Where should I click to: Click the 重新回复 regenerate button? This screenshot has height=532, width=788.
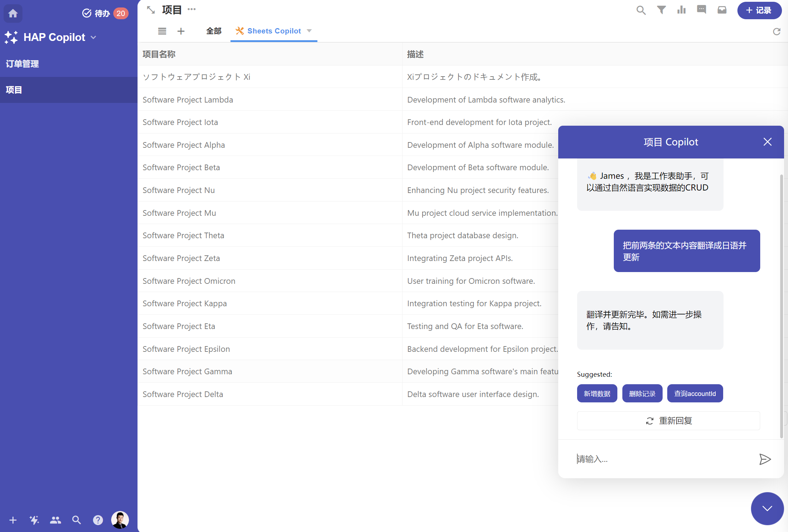pos(668,421)
